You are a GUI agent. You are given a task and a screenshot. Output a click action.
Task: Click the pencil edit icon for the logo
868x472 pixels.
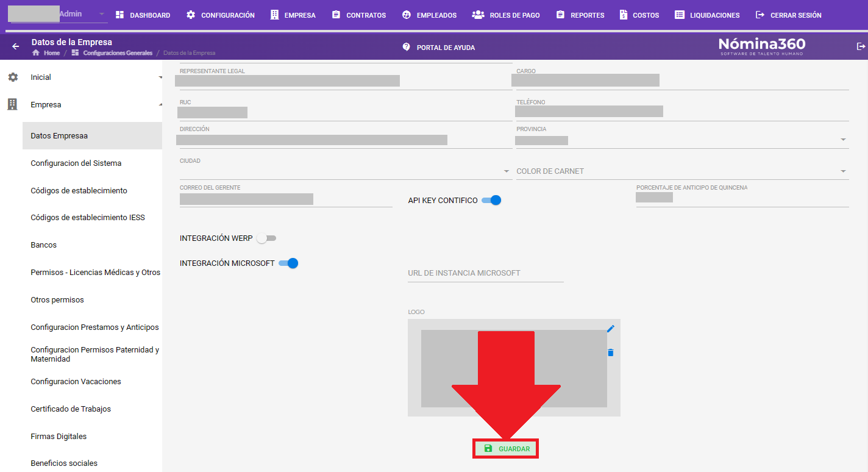click(x=611, y=329)
